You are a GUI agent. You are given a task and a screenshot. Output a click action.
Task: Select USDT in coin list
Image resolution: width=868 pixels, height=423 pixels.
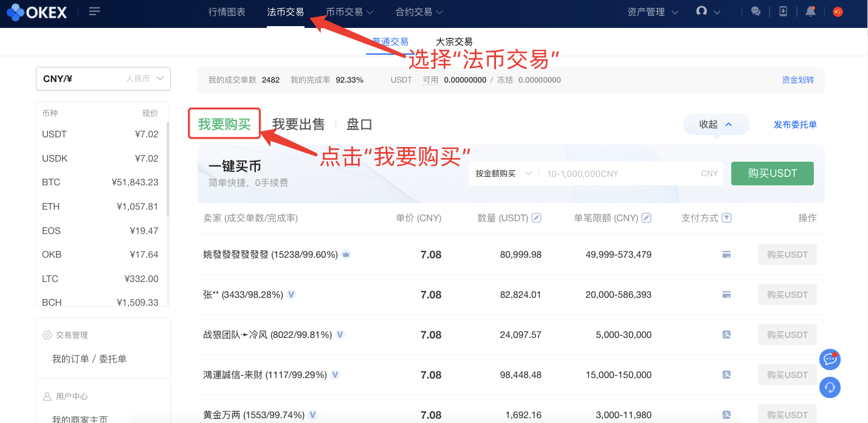tap(100, 134)
